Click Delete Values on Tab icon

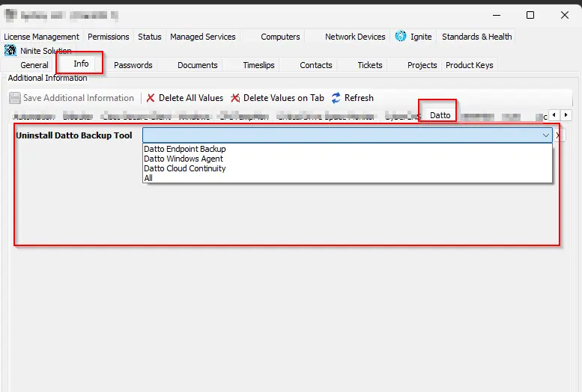[x=235, y=98]
